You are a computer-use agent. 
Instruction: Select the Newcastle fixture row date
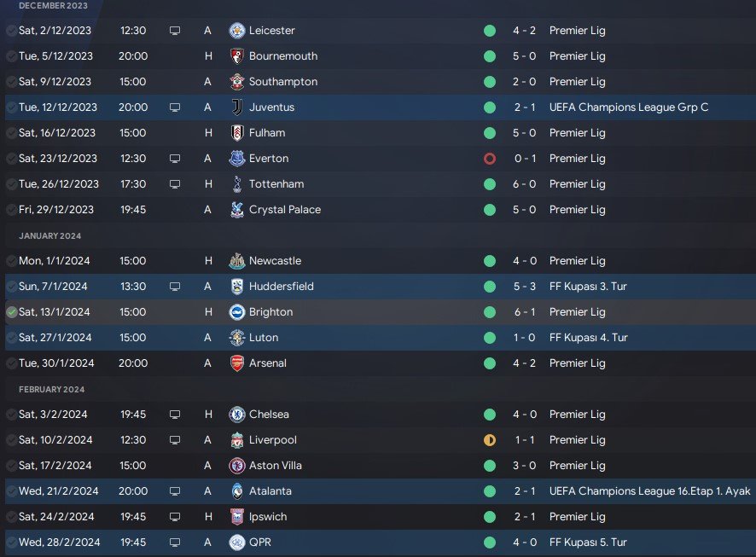pyautogui.click(x=53, y=261)
